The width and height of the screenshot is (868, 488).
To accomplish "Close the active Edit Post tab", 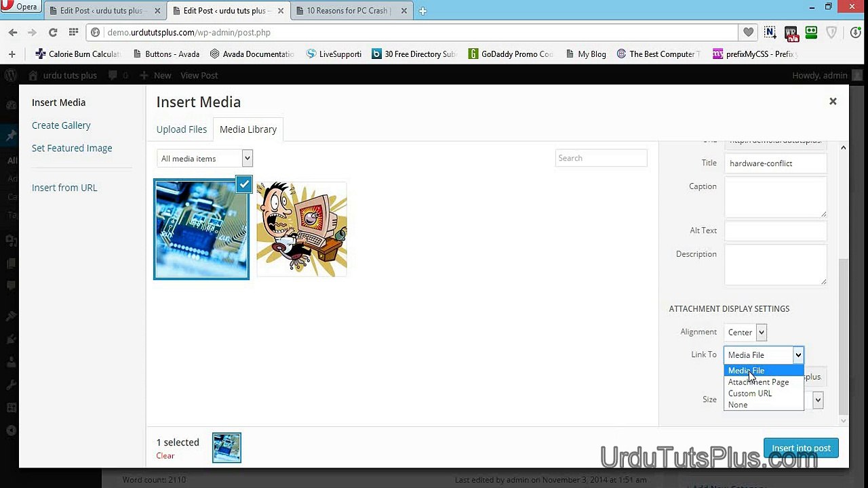I will (x=281, y=11).
